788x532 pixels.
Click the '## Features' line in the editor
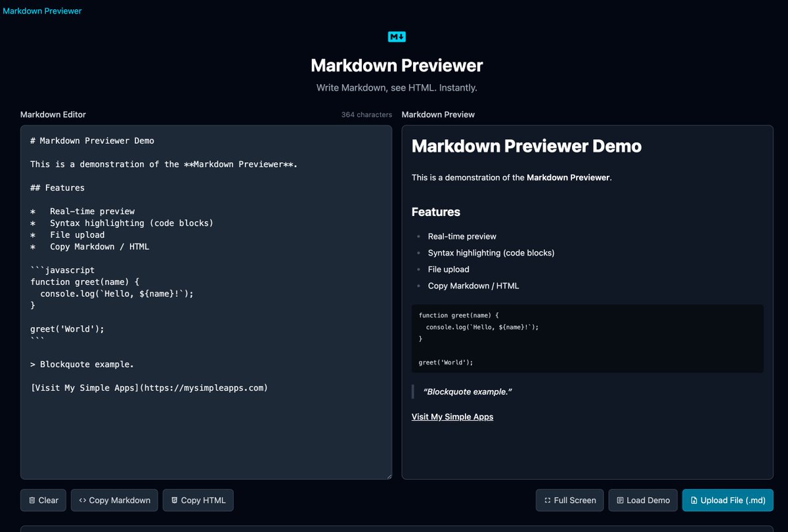pyautogui.click(x=58, y=188)
